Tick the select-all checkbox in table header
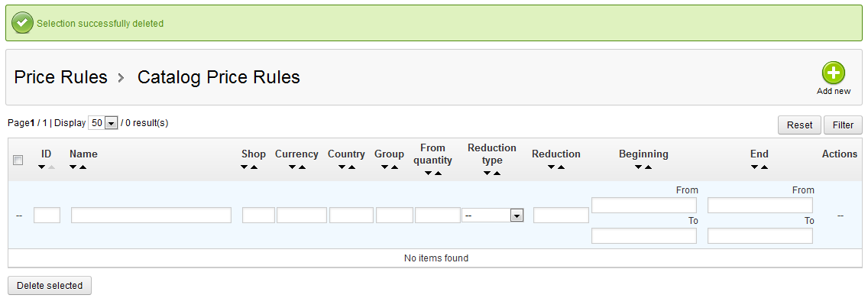This screenshot has height=308, width=868. pos(18,160)
